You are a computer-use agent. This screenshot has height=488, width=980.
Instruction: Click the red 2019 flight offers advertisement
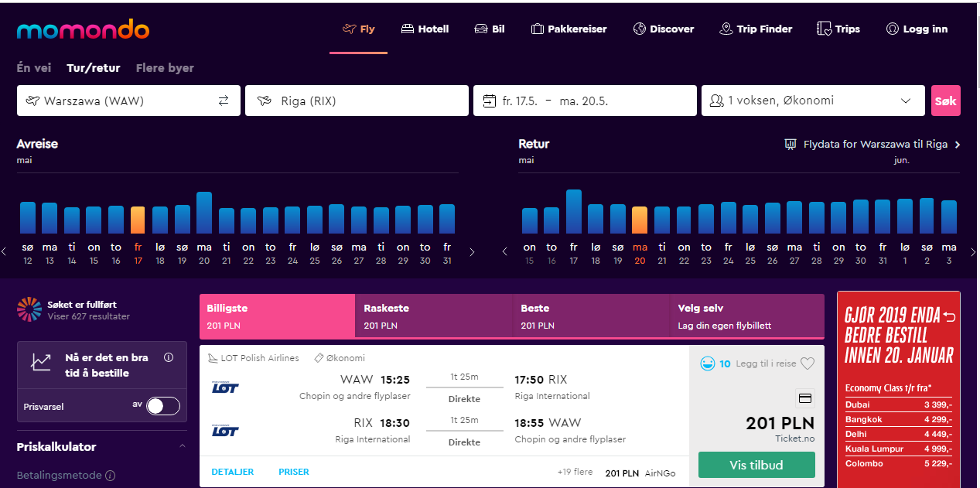click(x=898, y=389)
